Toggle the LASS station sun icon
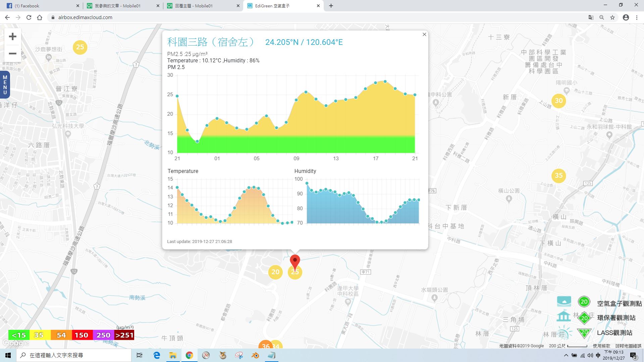This screenshot has height=362, width=644. click(564, 332)
